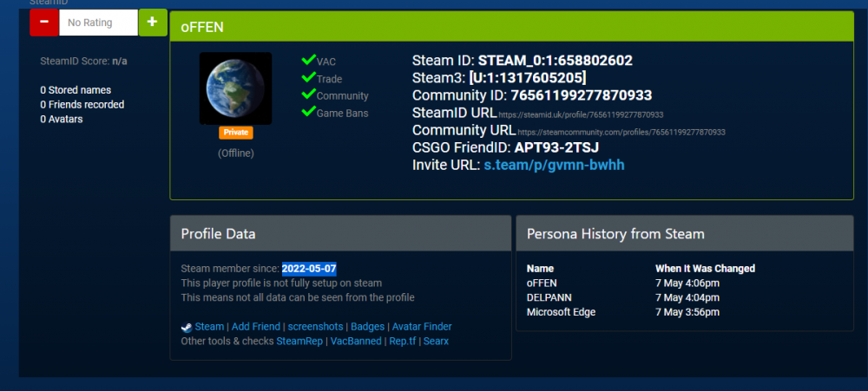This screenshot has height=391, width=868.
Task: Open the SteamRep check link
Action: coord(299,342)
